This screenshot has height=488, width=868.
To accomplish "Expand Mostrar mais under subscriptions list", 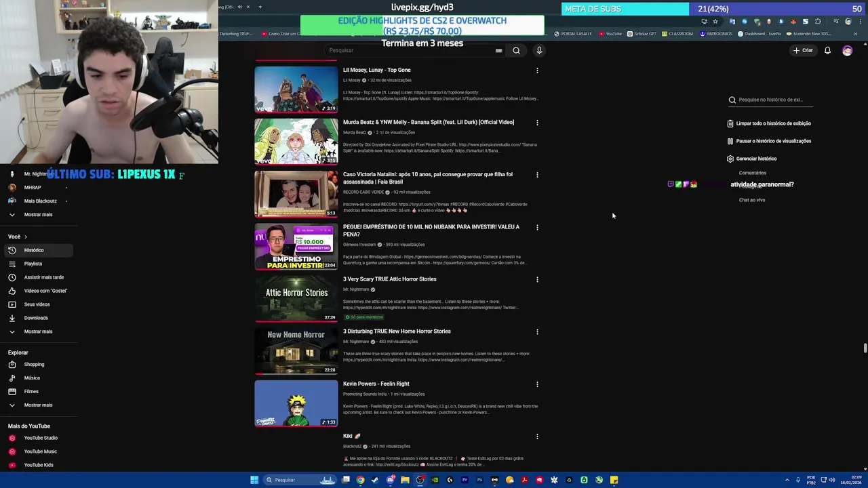I will pyautogui.click(x=38, y=214).
